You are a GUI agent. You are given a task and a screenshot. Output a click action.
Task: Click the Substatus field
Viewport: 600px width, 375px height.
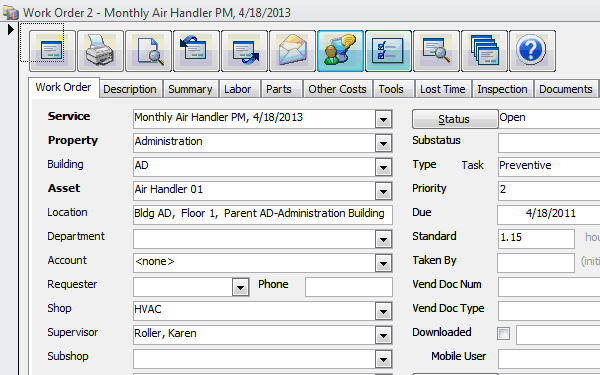click(x=549, y=143)
